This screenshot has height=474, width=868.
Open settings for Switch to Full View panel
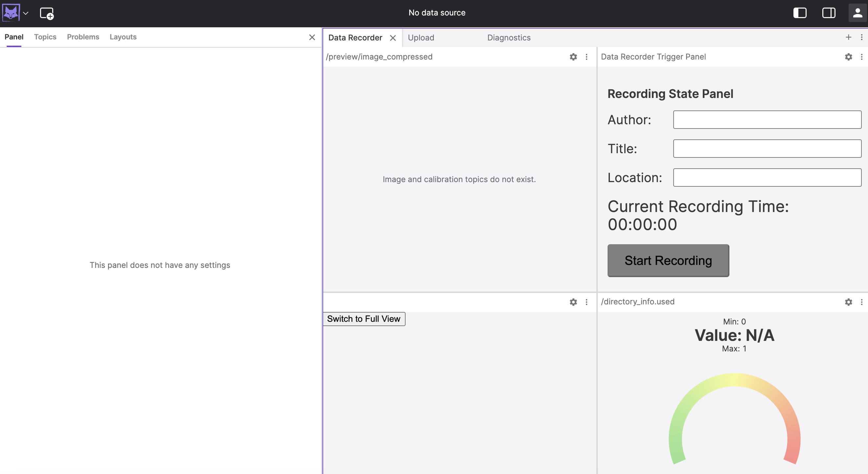tap(573, 302)
